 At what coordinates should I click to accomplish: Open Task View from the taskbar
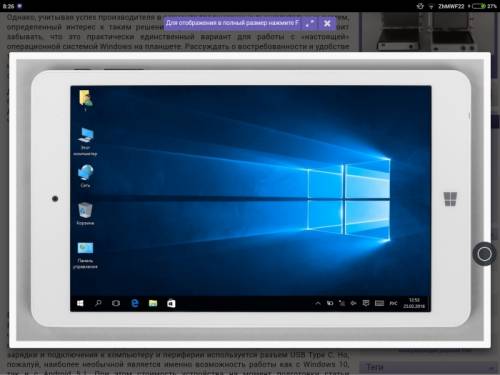(116, 303)
